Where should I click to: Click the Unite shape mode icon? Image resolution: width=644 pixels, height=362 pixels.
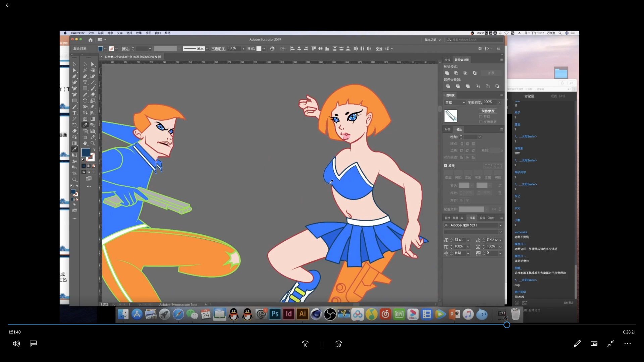point(447,73)
